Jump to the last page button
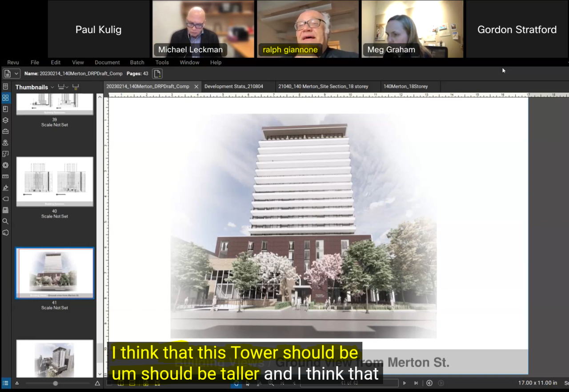569x392 pixels. (x=416, y=383)
